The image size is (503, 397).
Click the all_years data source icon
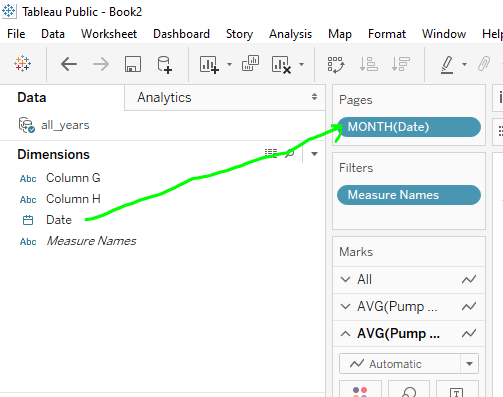[x=27, y=125]
